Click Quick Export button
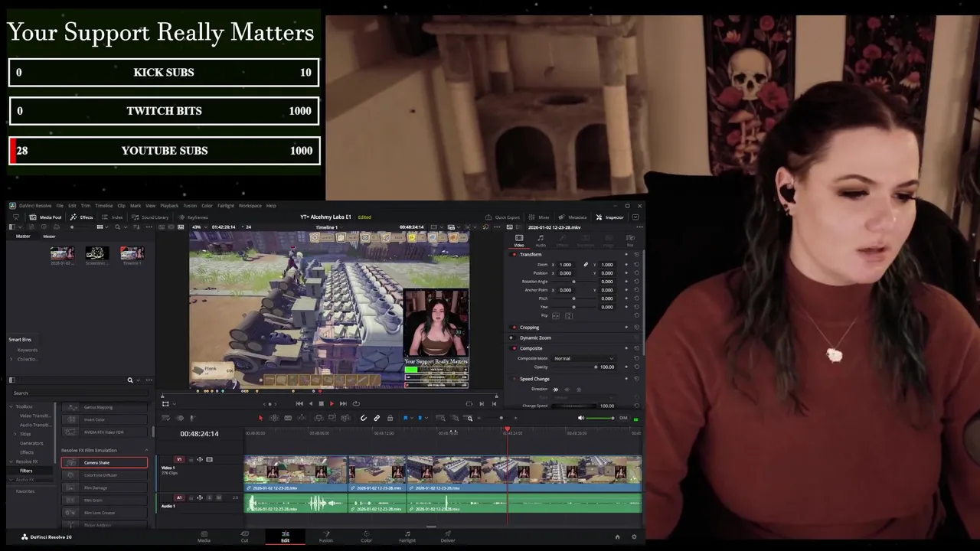 point(502,217)
